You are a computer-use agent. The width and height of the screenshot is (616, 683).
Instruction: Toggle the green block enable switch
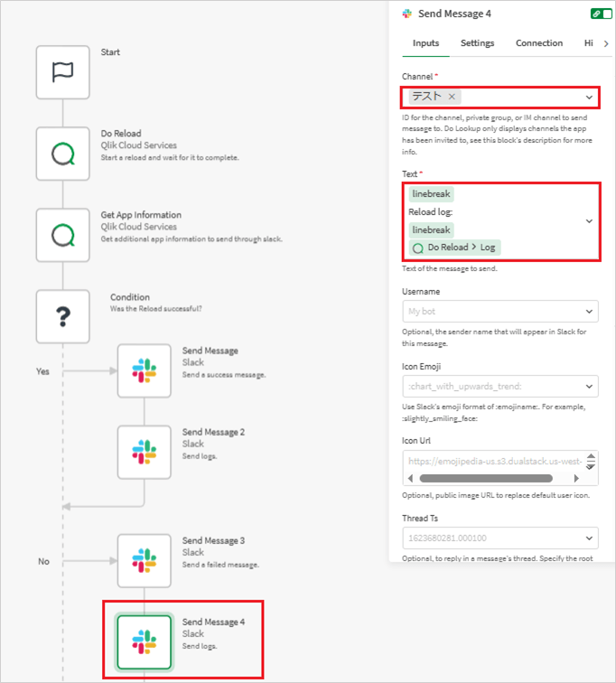click(x=600, y=14)
